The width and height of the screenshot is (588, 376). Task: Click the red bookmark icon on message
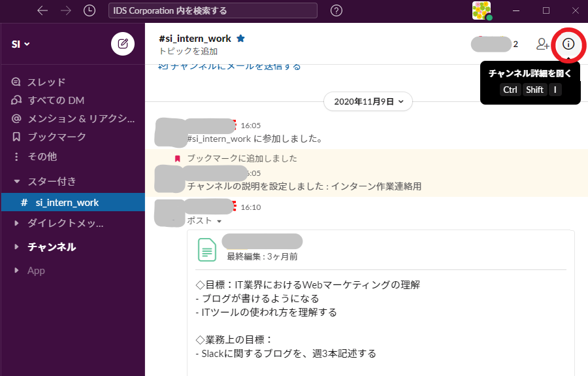(x=178, y=158)
